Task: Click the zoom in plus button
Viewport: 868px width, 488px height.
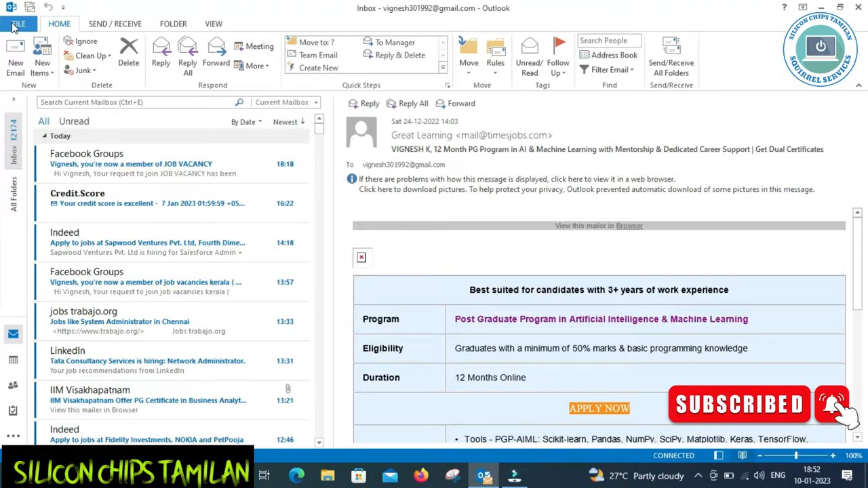Action: click(833, 455)
